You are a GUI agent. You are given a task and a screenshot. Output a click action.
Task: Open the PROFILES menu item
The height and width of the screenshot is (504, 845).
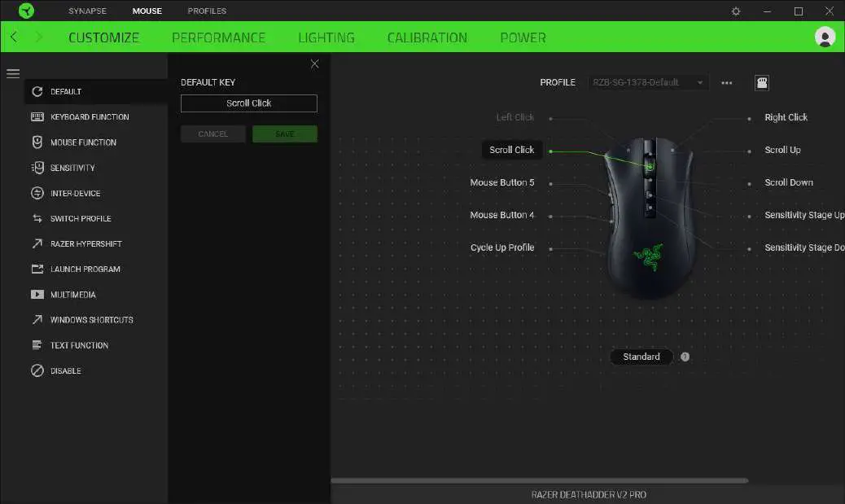click(x=207, y=11)
